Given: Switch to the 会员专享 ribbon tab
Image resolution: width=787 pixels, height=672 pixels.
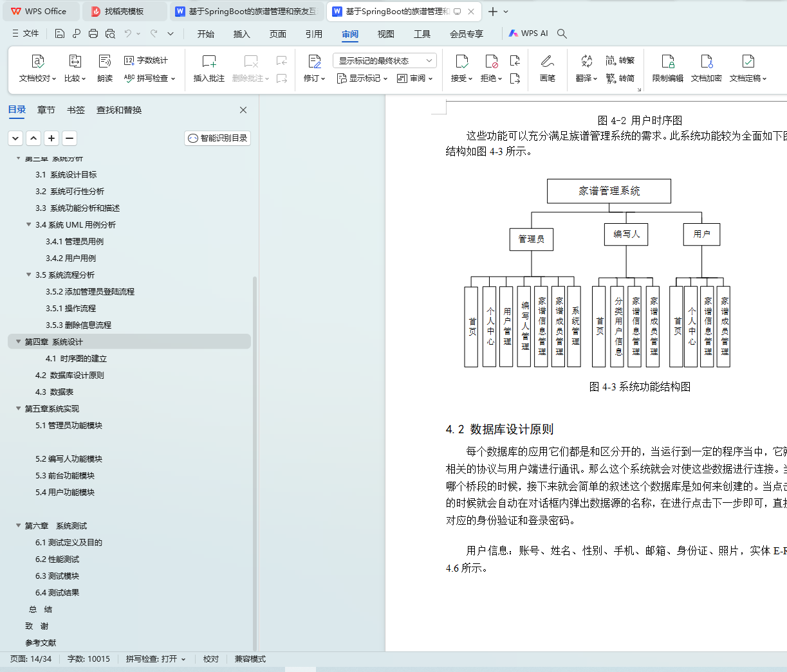Looking at the screenshot, I should [x=467, y=34].
